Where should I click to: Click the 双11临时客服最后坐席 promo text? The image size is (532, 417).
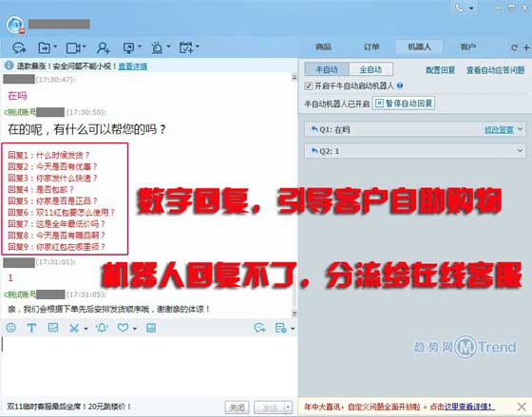[x=69, y=407]
